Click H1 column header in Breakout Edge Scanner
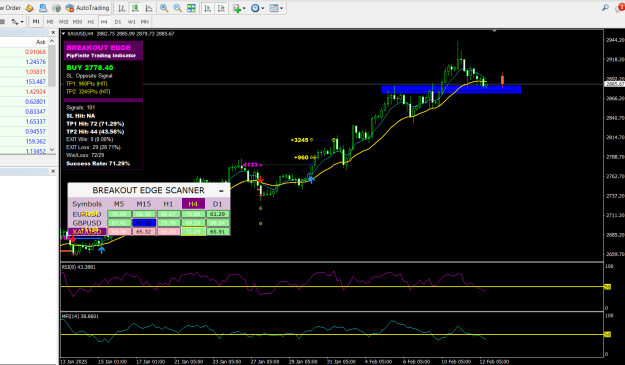Viewport: 625px width, 365px height. (x=168, y=204)
